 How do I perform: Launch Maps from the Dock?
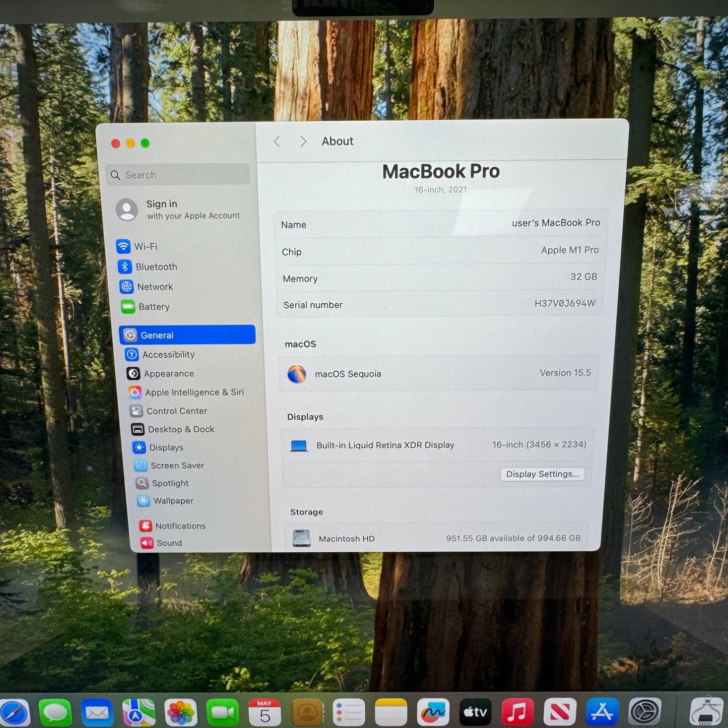click(139, 712)
